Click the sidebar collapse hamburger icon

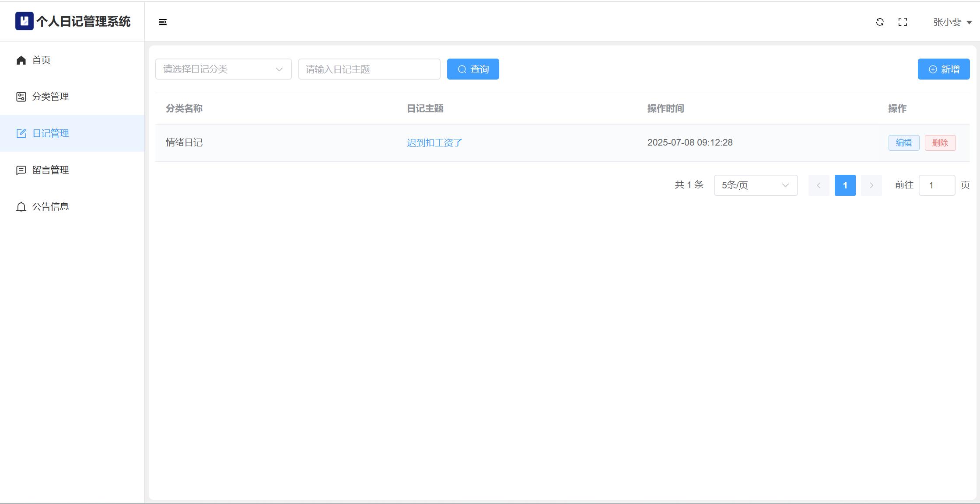(163, 22)
